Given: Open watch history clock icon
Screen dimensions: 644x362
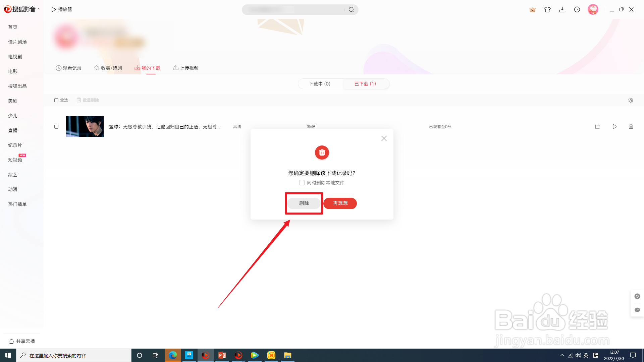Looking at the screenshot, I should click(x=577, y=10).
